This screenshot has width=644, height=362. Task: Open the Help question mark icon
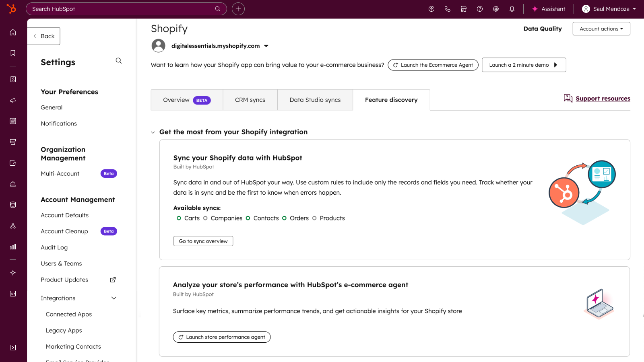(x=480, y=8)
